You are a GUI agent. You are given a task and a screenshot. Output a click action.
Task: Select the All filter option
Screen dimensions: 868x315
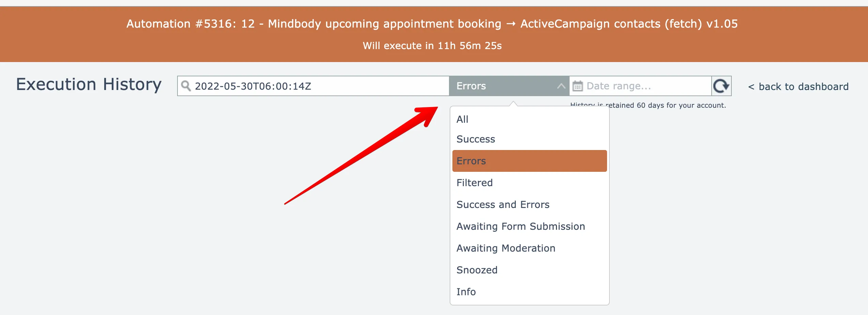coord(462,119)
